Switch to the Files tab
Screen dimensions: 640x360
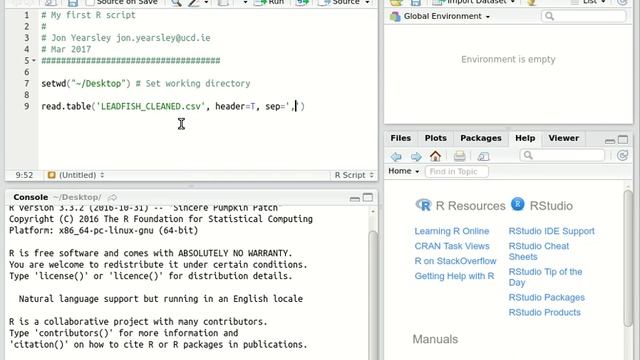point(400,138)
